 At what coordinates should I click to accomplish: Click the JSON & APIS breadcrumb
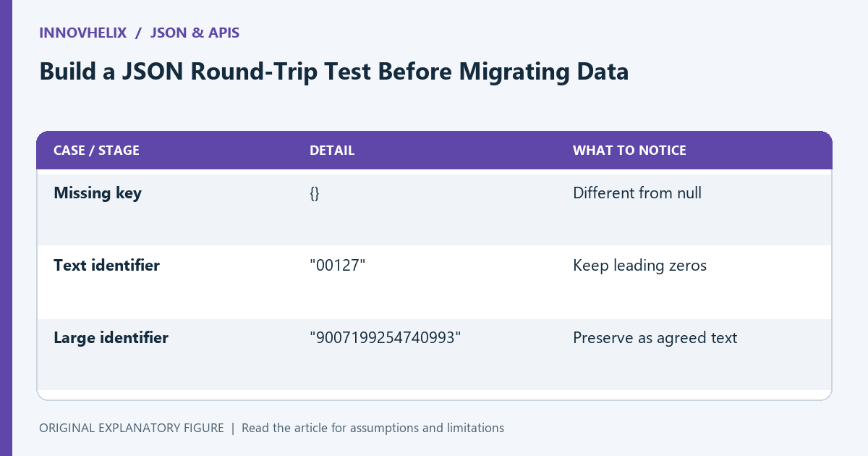(195, 33)
